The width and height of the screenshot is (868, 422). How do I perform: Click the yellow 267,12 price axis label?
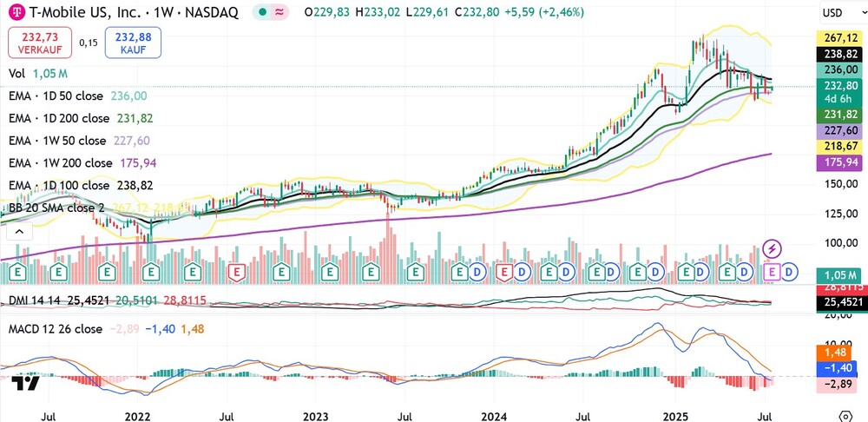(x=841, y=38)
